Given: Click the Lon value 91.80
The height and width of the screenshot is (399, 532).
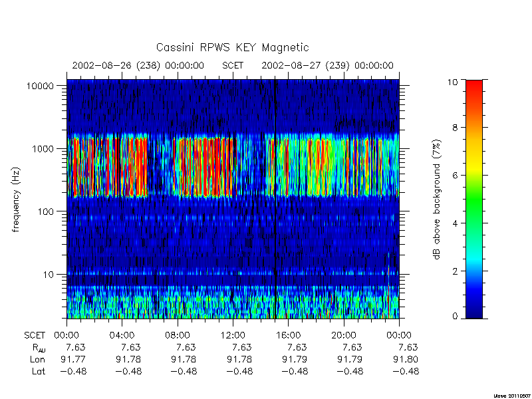Looking at the screenshot, I should [x=406, y=359].
